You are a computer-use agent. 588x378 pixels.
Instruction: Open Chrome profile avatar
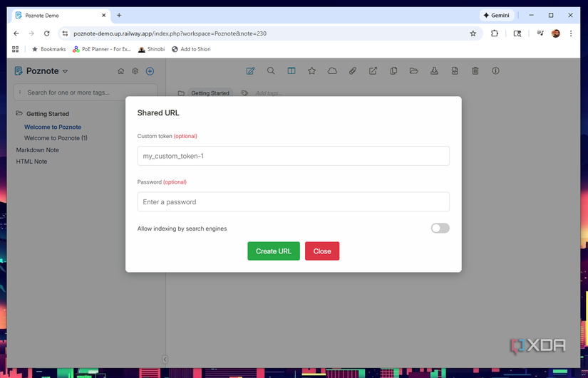(x=555, y=33)
